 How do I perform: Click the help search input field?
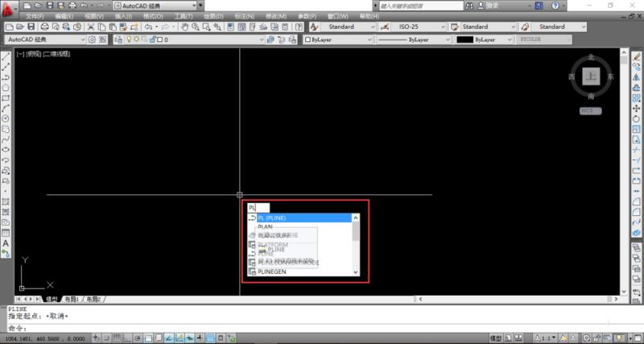[421, 6]
